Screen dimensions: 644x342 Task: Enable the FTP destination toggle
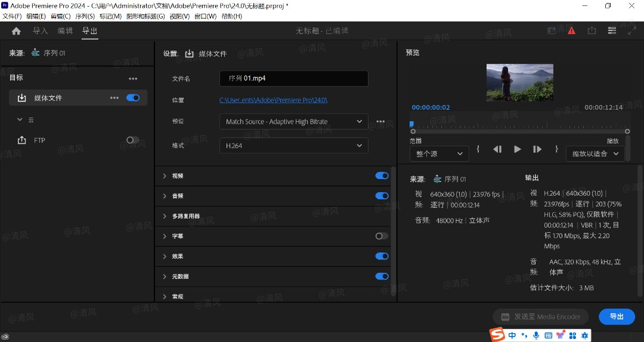(133, 140)
